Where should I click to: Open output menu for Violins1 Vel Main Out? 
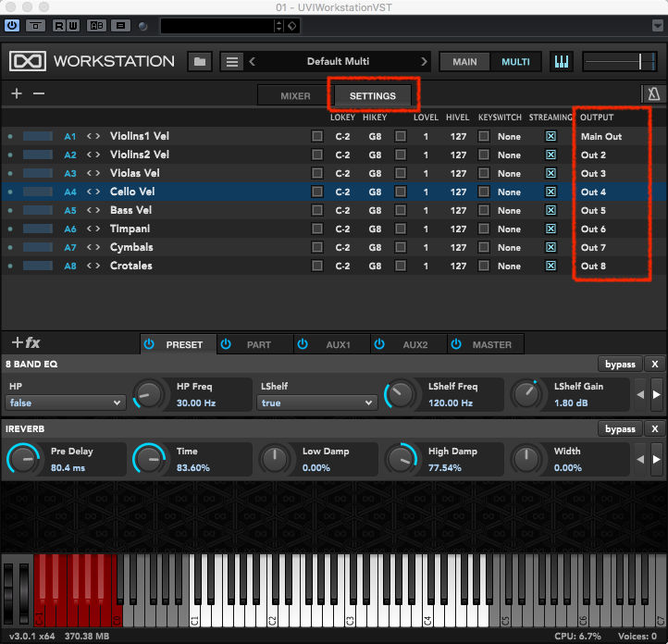601,136
